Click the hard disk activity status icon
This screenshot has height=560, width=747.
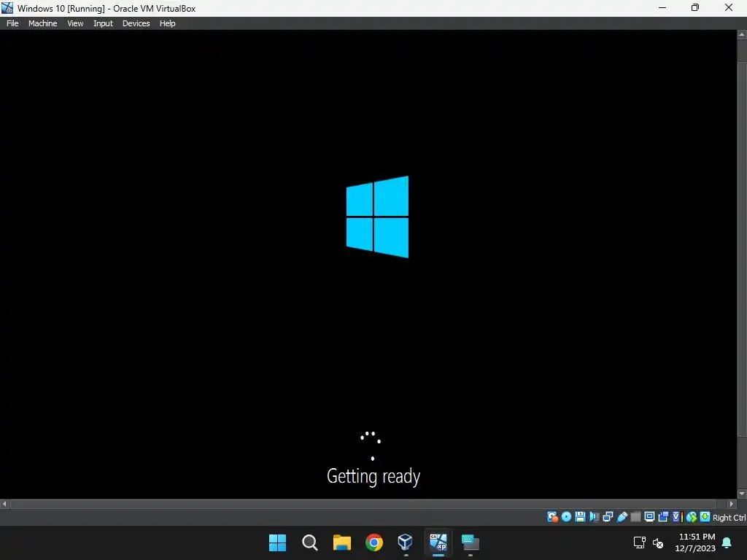(x=553, y=517)
